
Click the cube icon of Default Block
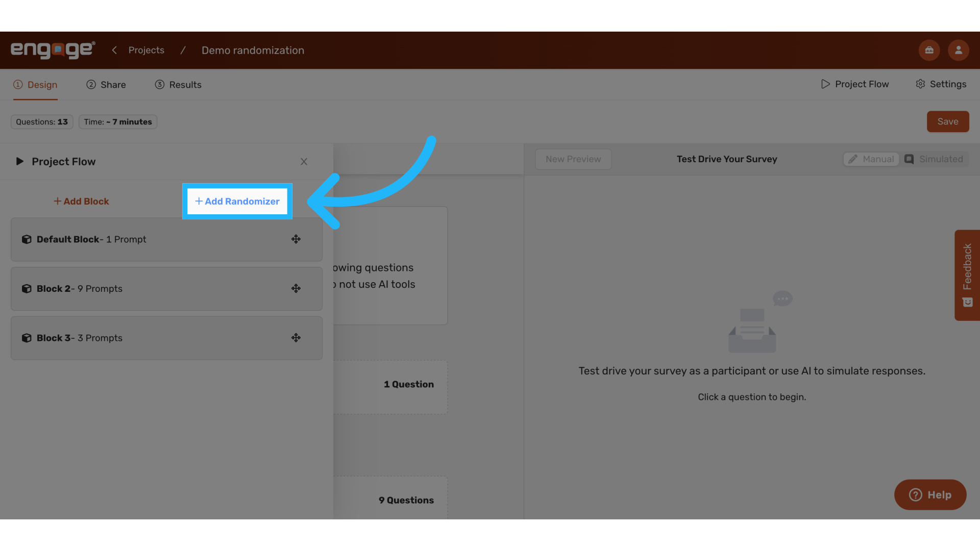(x=27, y=239)
